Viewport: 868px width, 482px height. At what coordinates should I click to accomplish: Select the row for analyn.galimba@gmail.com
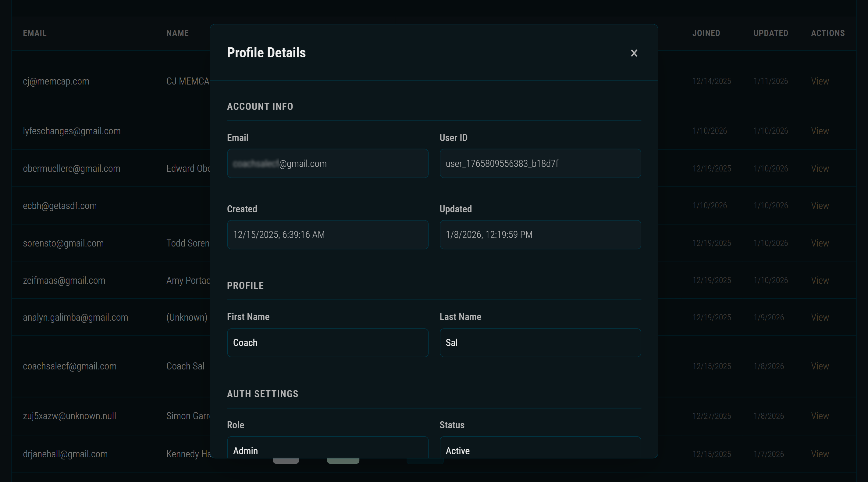pos(76,317)
